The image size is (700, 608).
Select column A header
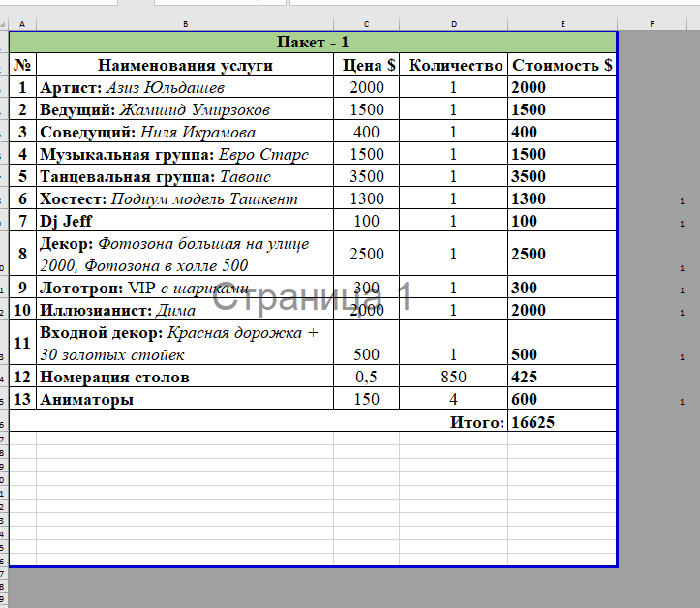click(x=22, y=24)
